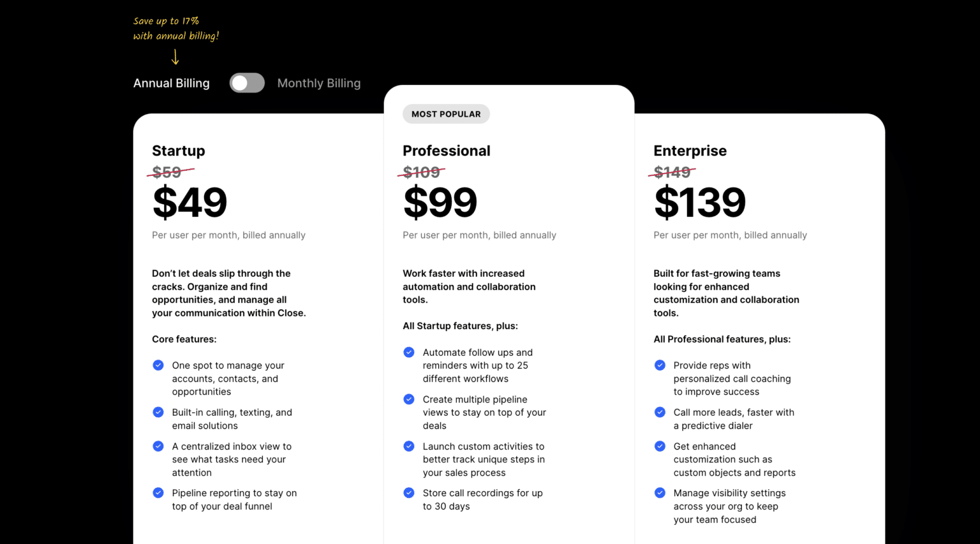This screenshot has height=544, width=980.
Task: Toggle the billing switch to Monthly Billing
Action: click(247, 83)
